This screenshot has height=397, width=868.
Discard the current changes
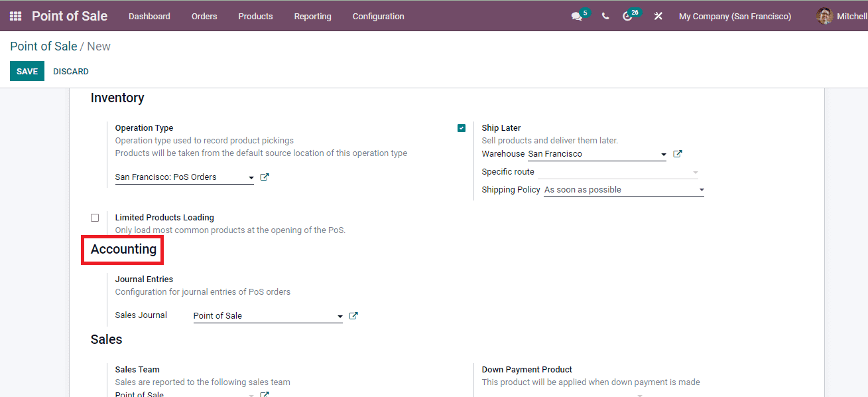(70, 71)
